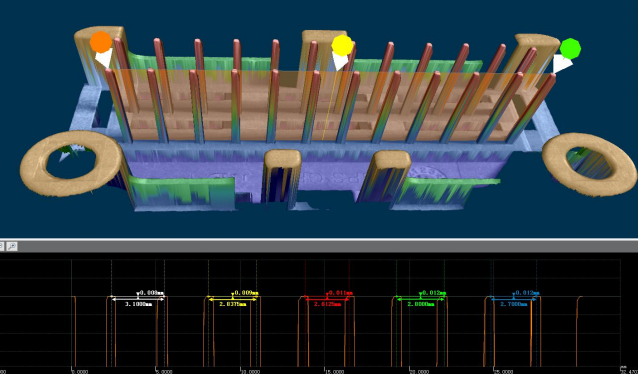Click white arrow pointer below orange marker

[x=104, y=58]
